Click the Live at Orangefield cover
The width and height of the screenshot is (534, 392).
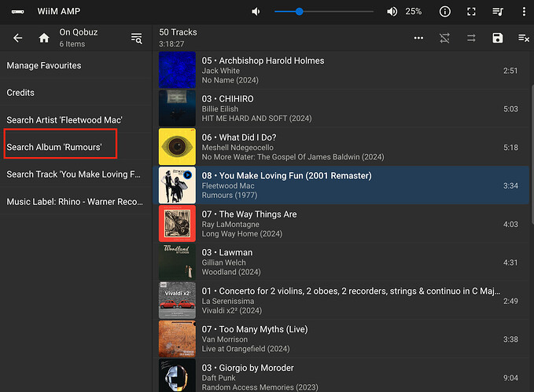pos(177,339)
